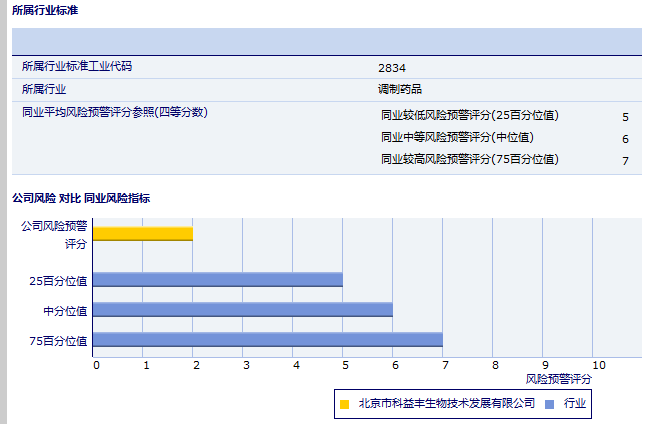Click the 行业 legend label
This screenshot has height=424, width=656.
click(575, 404)
